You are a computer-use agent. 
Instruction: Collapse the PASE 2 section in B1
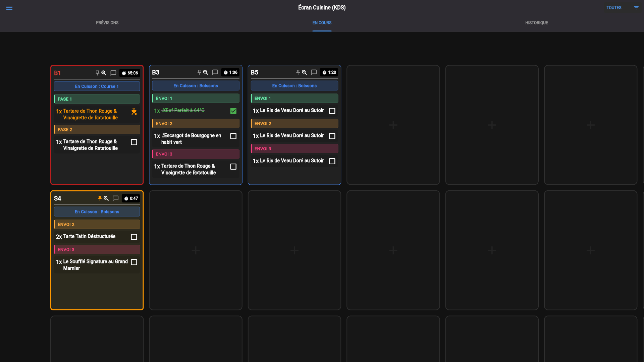tap(97, 130)
